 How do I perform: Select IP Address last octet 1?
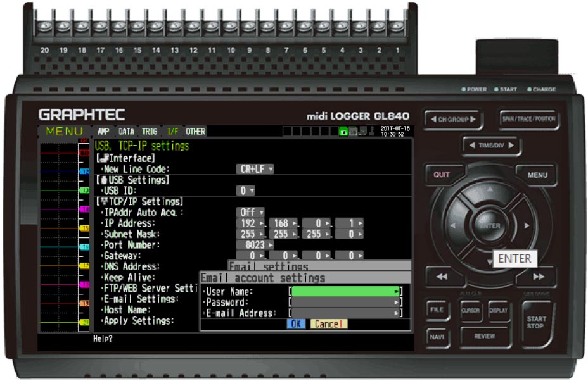click(349, 223)
